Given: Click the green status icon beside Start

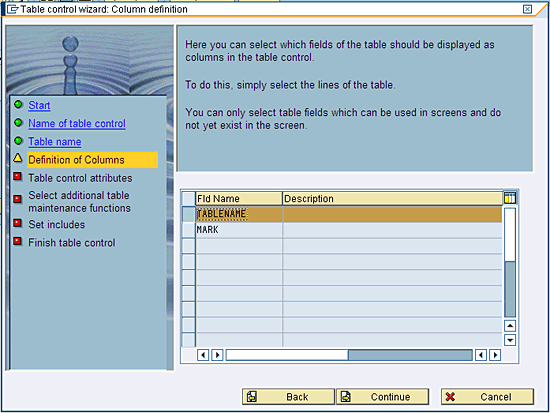Looking at the screenshot, I should point(18,104).
